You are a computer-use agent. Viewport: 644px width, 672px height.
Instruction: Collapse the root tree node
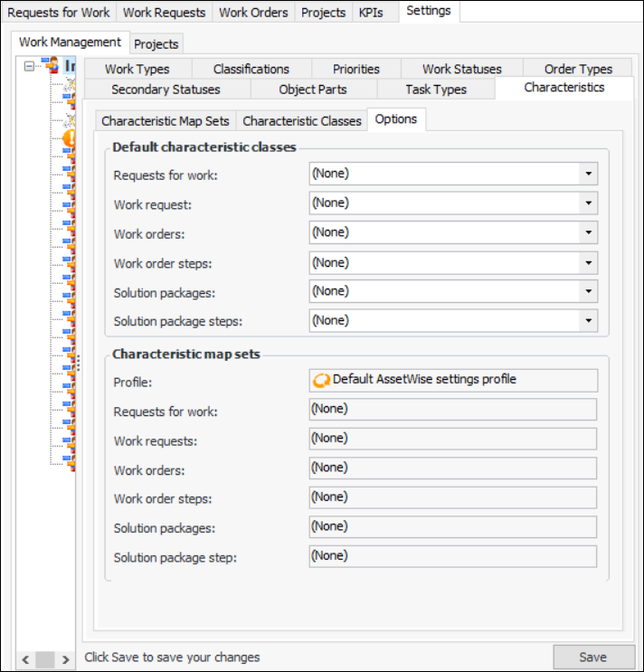30,66
